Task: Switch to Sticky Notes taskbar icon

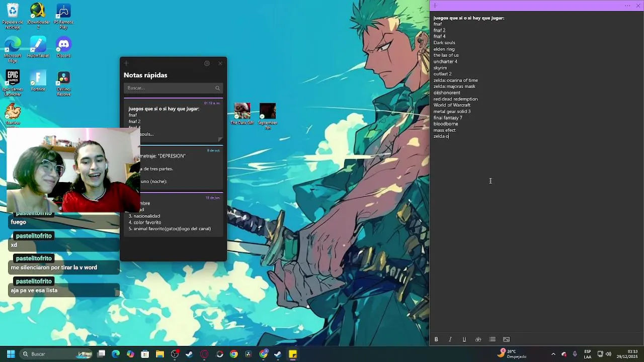Action: [x=292, y=354]
